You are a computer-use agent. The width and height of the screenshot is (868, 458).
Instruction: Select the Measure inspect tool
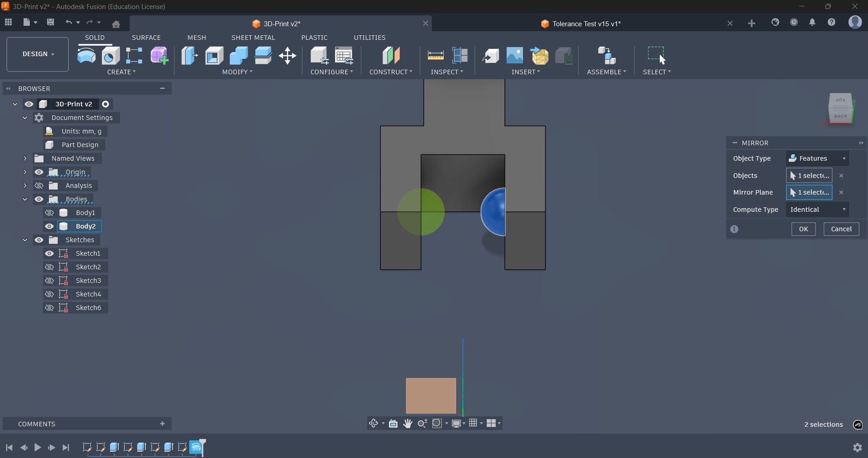(x=436, y=56)
